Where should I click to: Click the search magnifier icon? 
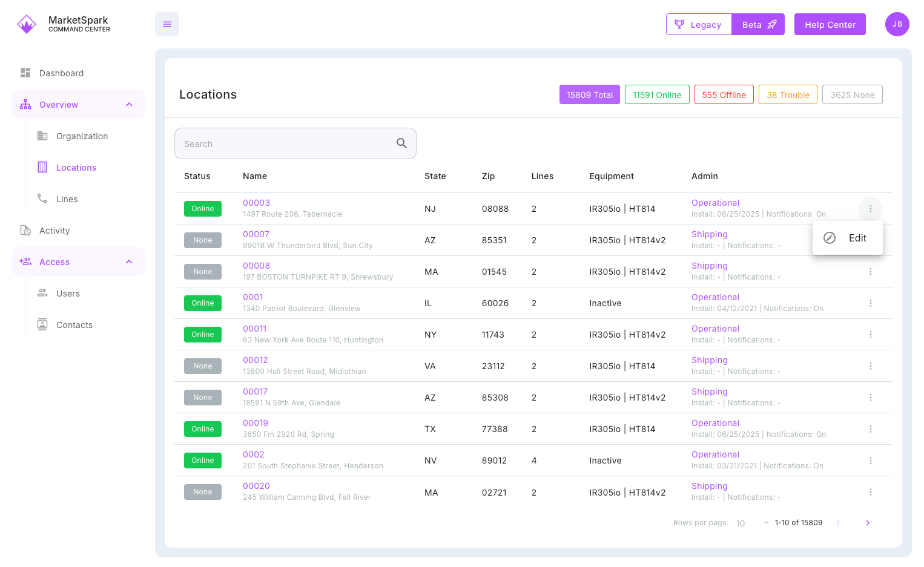[x=401, y=143]
